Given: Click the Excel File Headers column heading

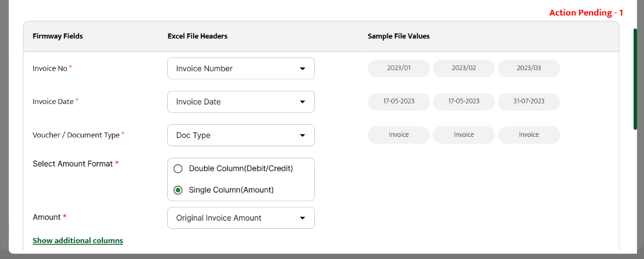Looking at the screenshot, I should tap(197, 36).
